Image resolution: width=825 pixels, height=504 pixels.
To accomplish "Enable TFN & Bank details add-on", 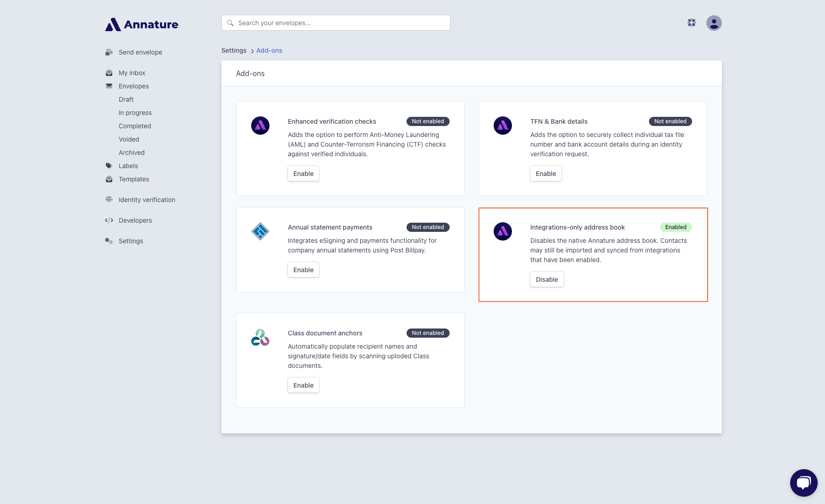I will [x=546, y=174].
